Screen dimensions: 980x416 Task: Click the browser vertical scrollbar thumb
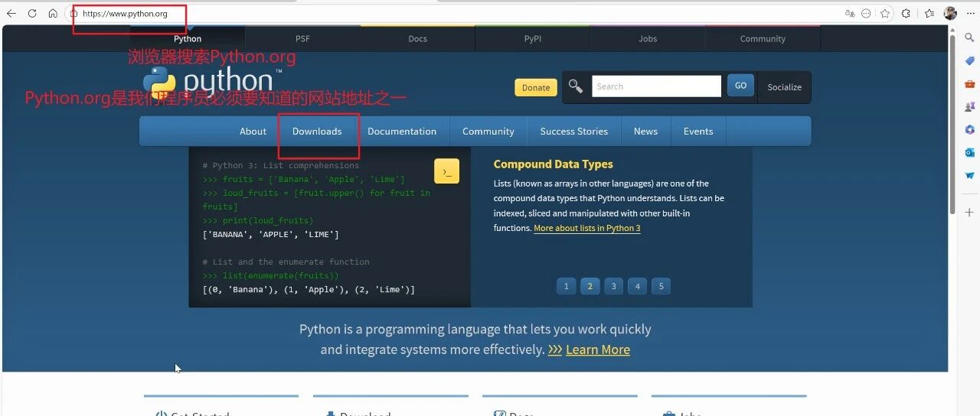coord(952,125)
